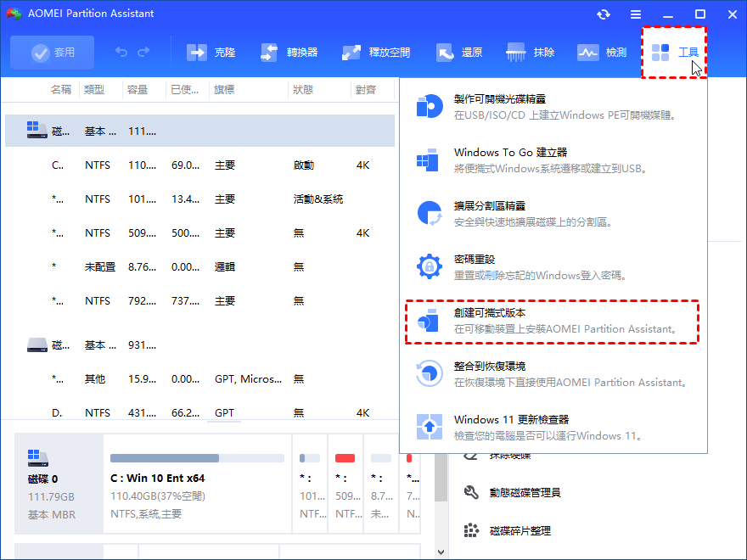The image size is (747, 560).
Task: Click the 容量 column header
Action: click(138, 90)
